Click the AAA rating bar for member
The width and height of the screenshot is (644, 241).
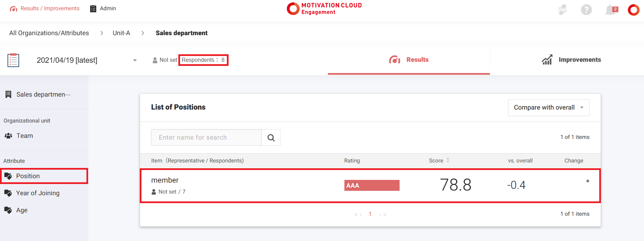tap(372, 185)
